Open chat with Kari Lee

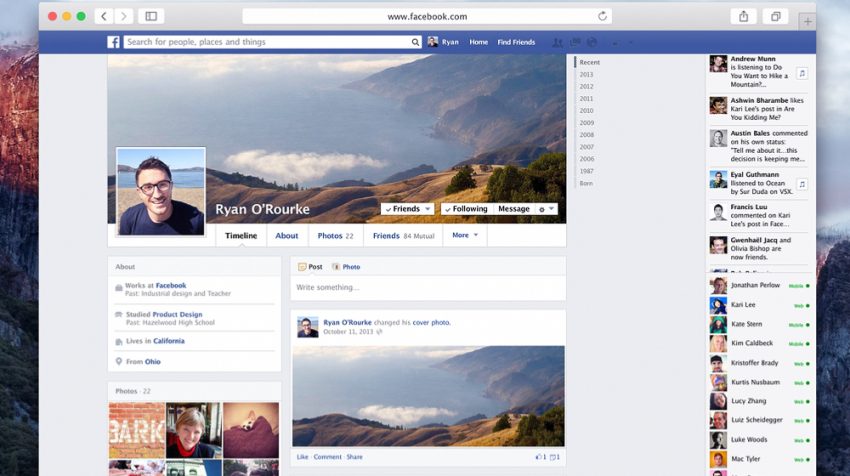[743, 305]
